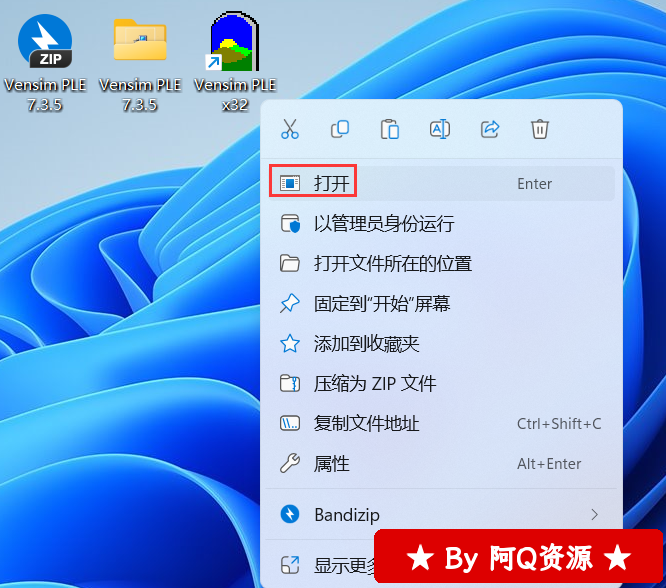This screenshot has width=666, height=588.
Task: Click the Copy icon in context menu
Action: [x=340, y=129]
